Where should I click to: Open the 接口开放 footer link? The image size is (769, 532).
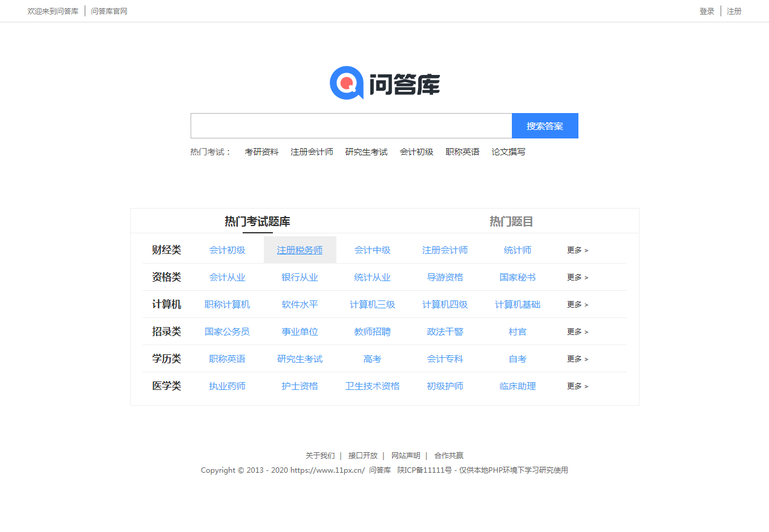[362, 455]
